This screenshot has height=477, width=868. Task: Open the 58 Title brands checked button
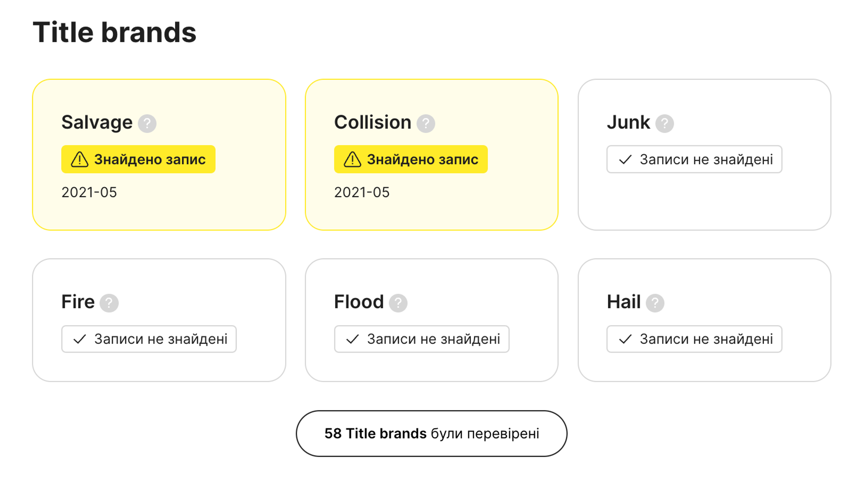pyautogui.click(x=431, y=433)
